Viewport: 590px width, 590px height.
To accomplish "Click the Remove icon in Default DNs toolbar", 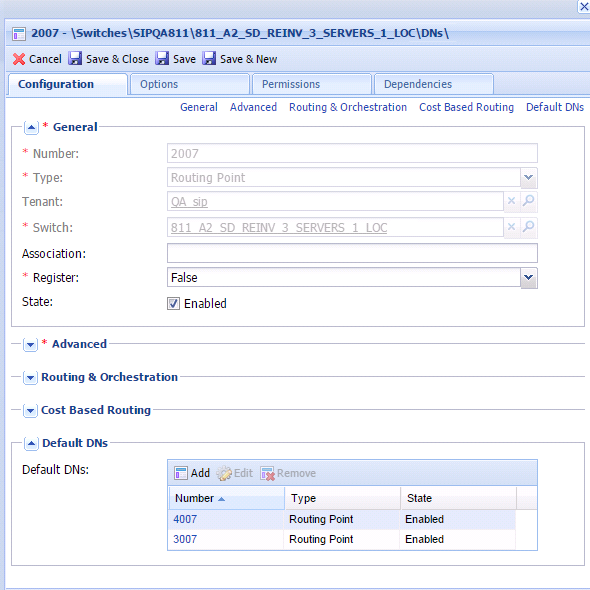I will [x=267, y=473].
